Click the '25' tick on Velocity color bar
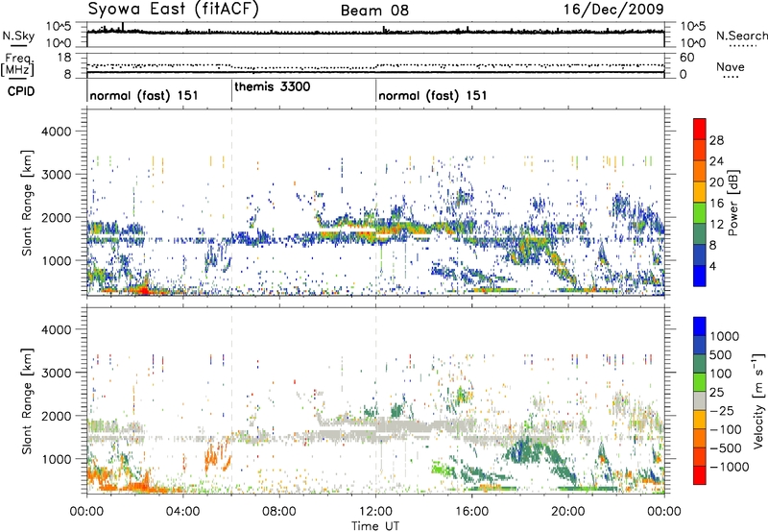 coord(716,392)
